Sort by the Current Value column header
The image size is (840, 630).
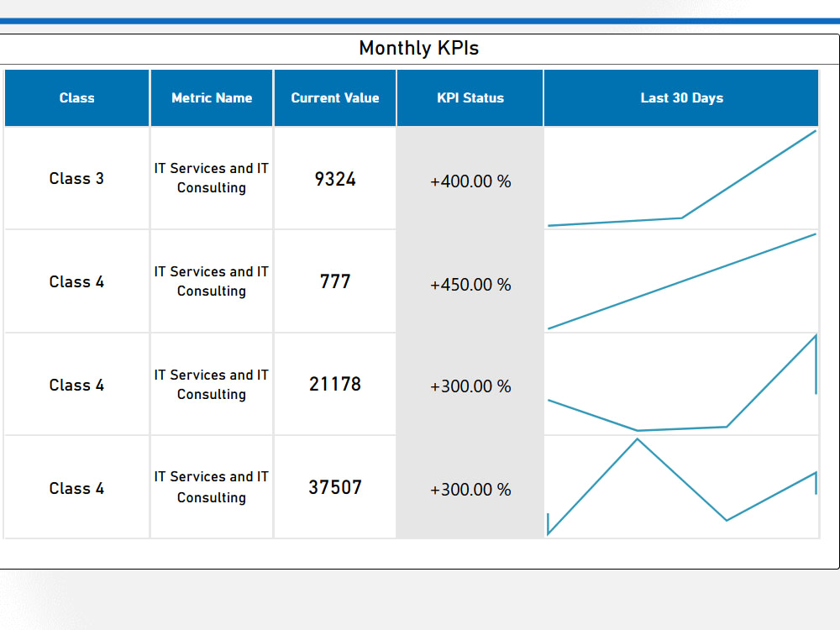(334, 97)
